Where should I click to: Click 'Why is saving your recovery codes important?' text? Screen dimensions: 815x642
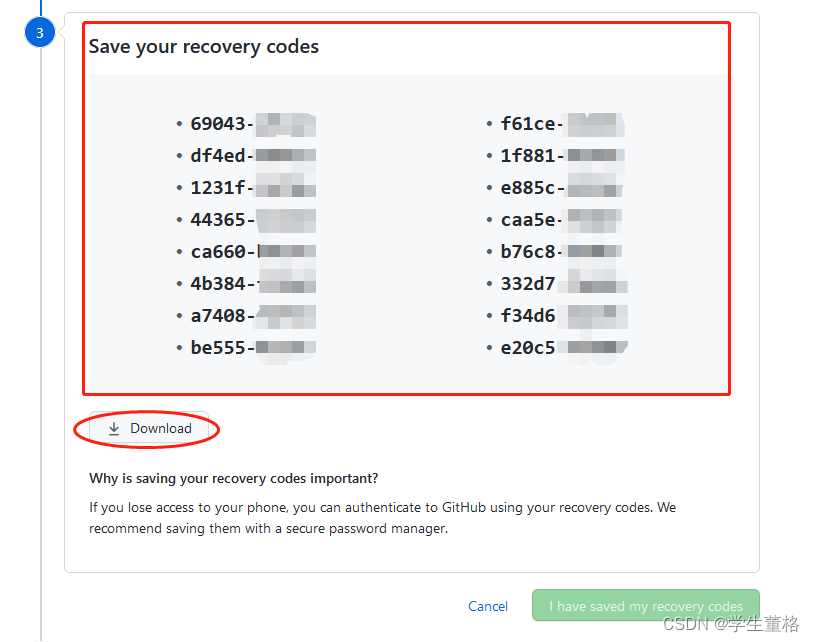(x=233, y=478)
